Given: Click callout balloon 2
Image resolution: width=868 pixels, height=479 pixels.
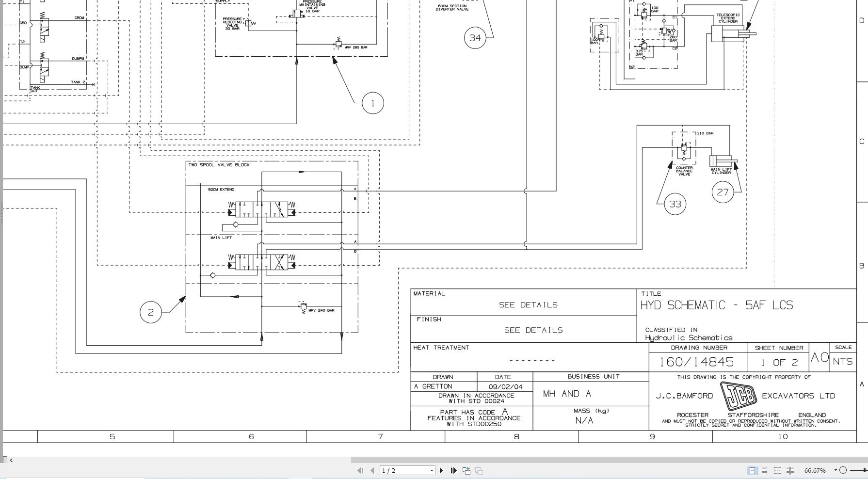Looking at the screenshot, I should click(150, 312).
